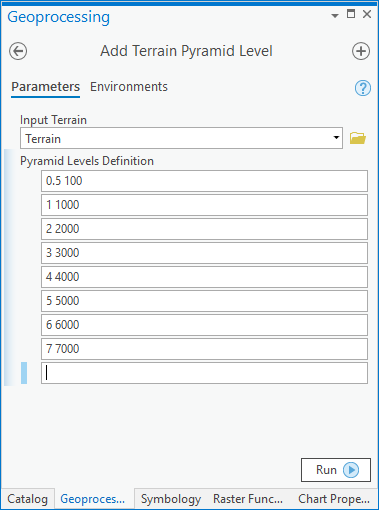The height and width of the screenshot is (510, 379).
Task: Open the Chart Properties pane tab
Action: (x=334, y=499)
